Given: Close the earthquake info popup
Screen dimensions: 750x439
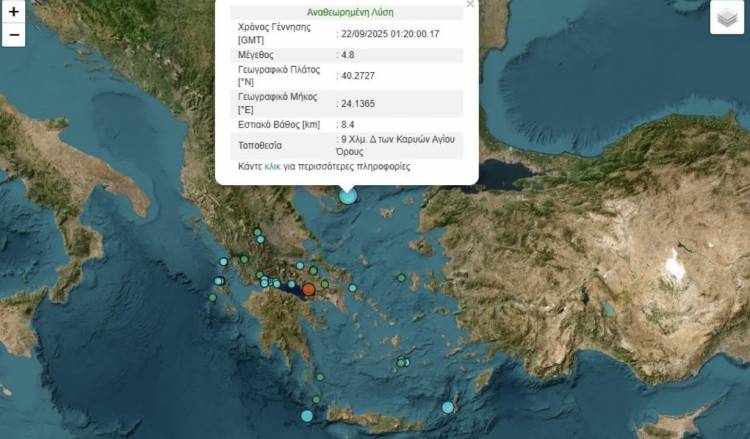Looking at the screenshot, I should (x=470, y=5).
